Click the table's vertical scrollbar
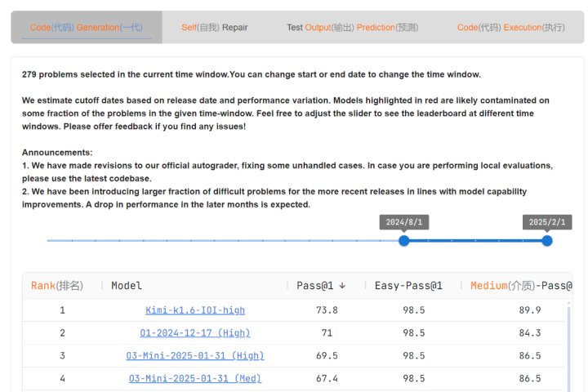This screenshot has height=392, width=588. (x=569, y=343)
